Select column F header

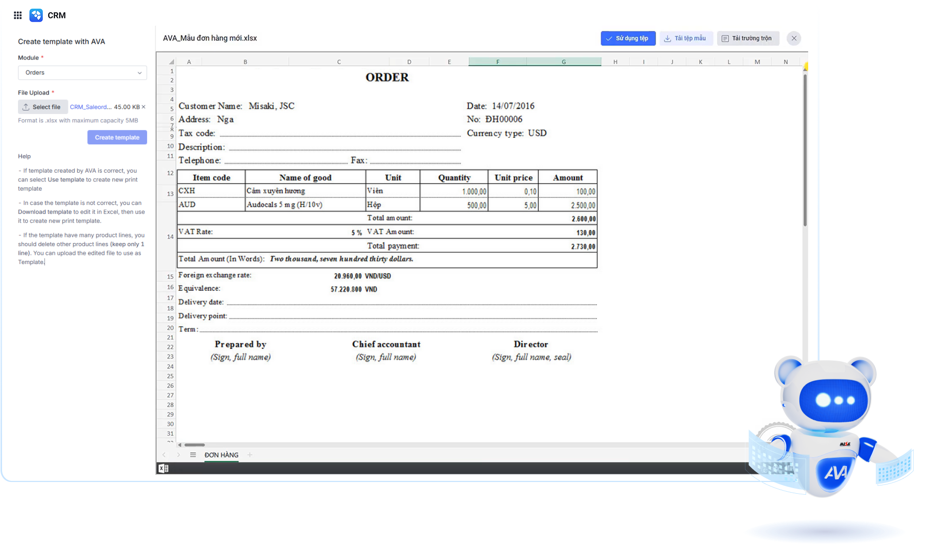coord(497,62)
